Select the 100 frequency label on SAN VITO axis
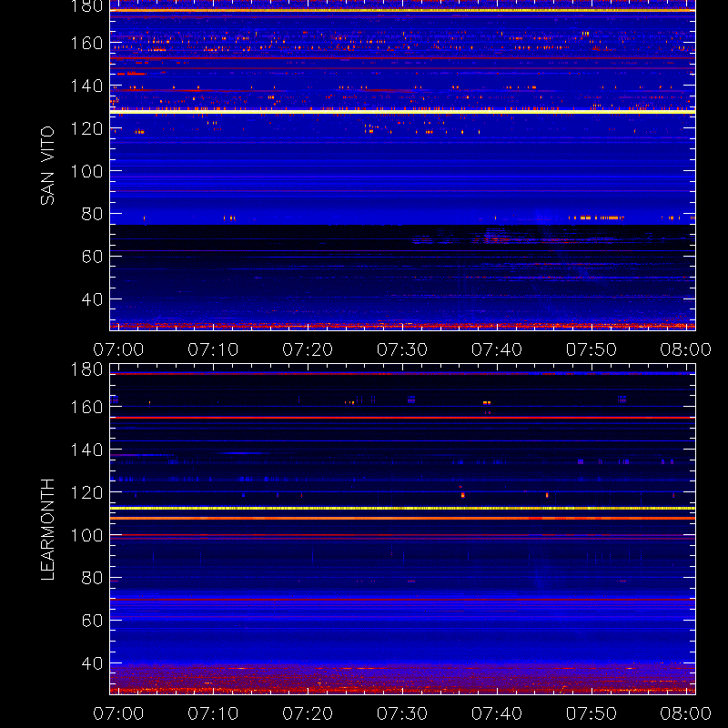This screenshot has width=728, height=728. pos(86,171)
